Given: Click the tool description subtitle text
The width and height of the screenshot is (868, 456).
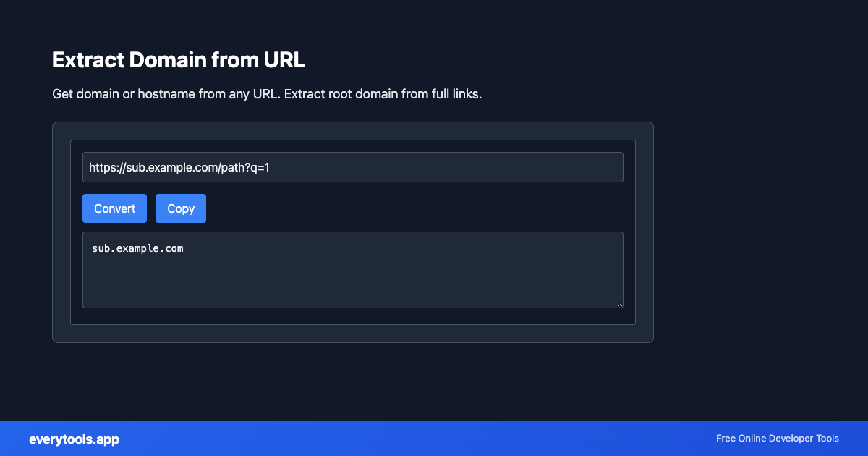Looking at the screenshot, I should coord(266,94).
